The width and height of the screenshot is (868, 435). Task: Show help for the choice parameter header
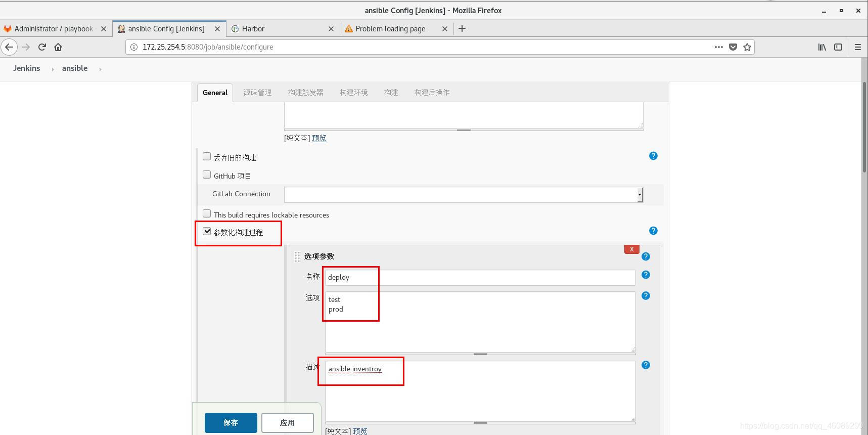click(x=646, y=256)
